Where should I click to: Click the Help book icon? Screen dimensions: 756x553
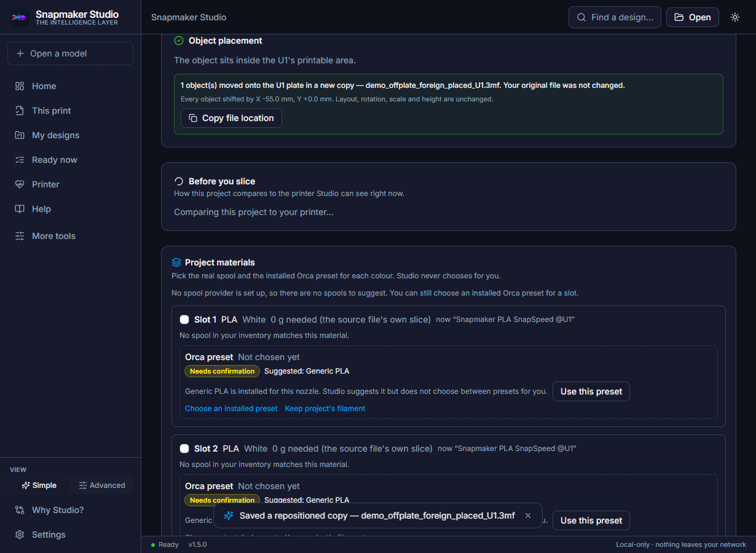tap(20, 209)
